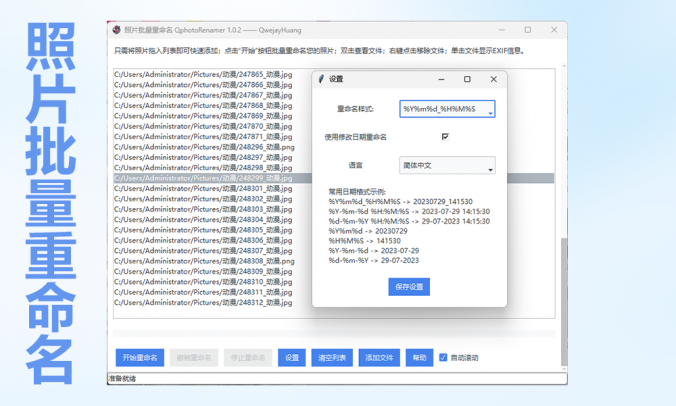This screenshot has height=406, width=676.
Task: Close the 设置 dialog
Action: point(494,79)
